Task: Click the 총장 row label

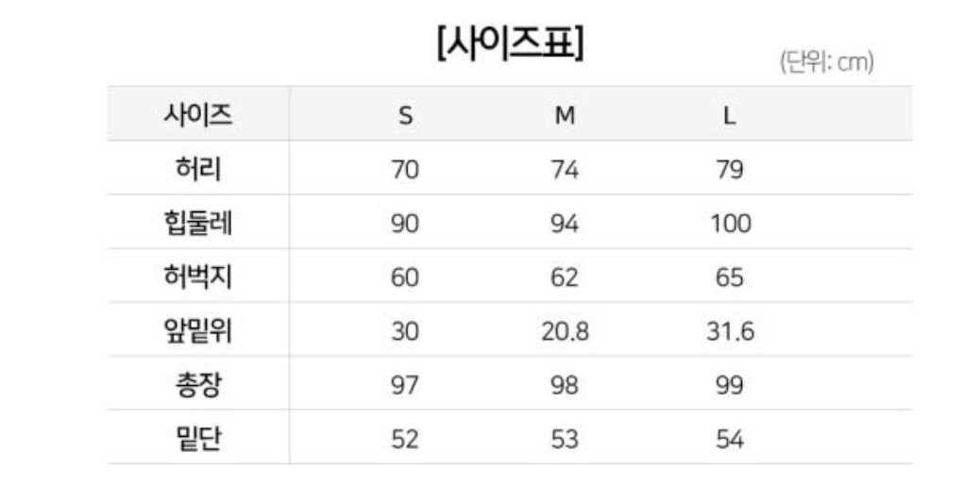Action: (x=198, y=385)
